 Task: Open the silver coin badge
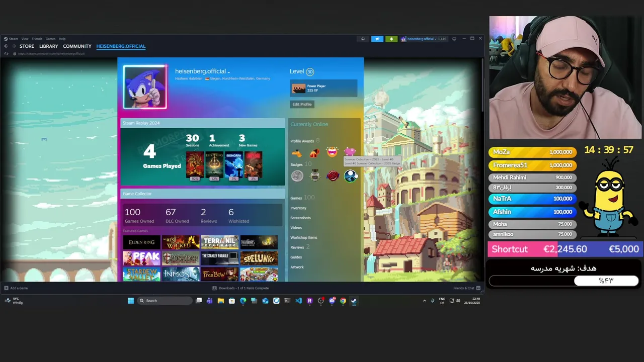pos(297,176)
